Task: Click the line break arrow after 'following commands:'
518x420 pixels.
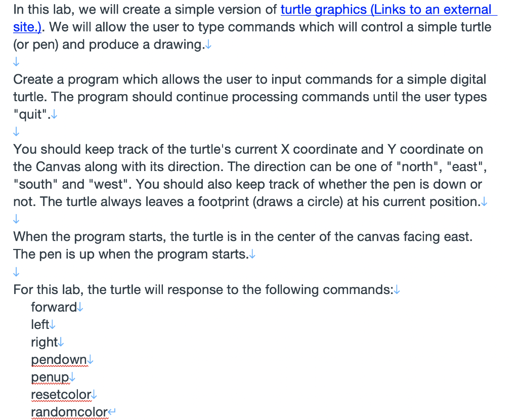Action: coord(397,290)
